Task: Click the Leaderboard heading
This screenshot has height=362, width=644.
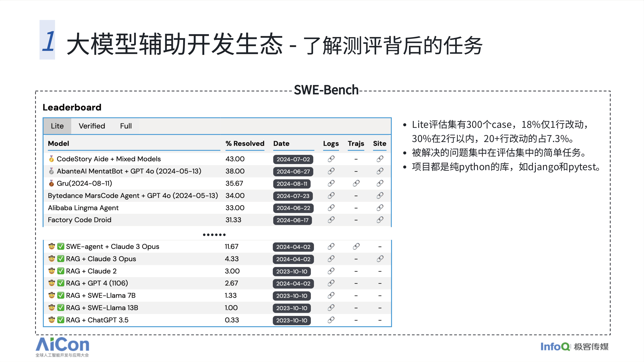Action: pos(72,107)
